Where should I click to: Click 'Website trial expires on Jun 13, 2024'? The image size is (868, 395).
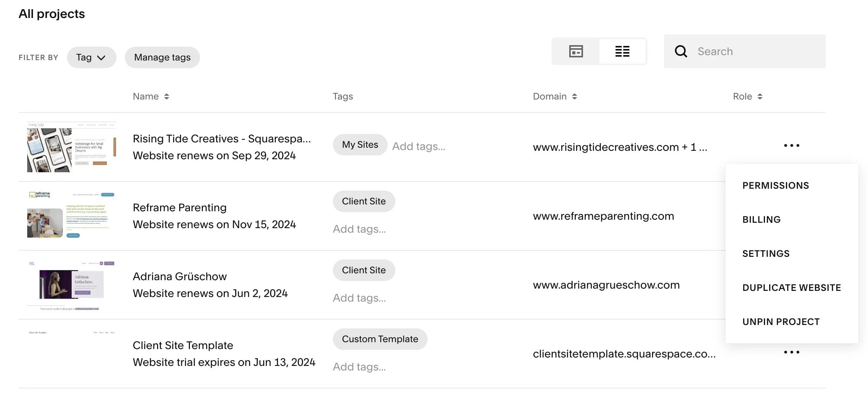pos(224,362)
